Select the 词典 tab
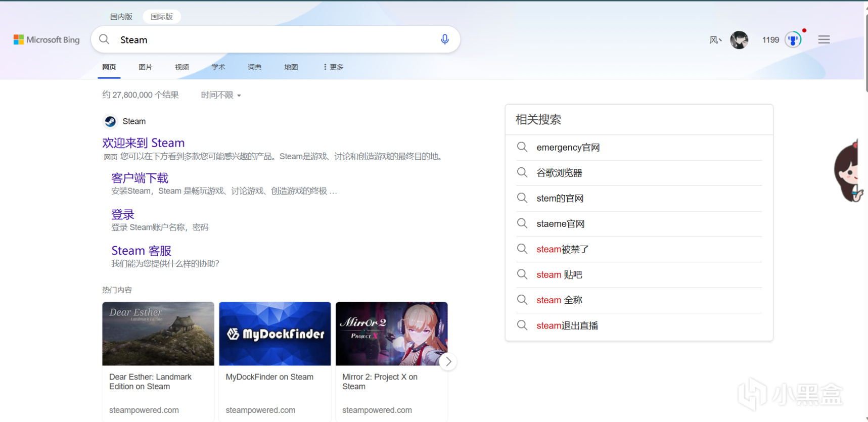 tap(255, 67)
